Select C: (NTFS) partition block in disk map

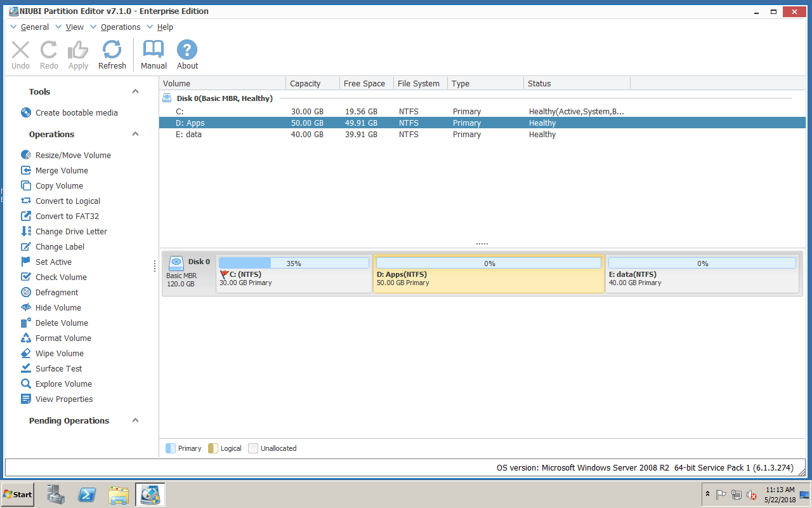(x=294, y=274)
